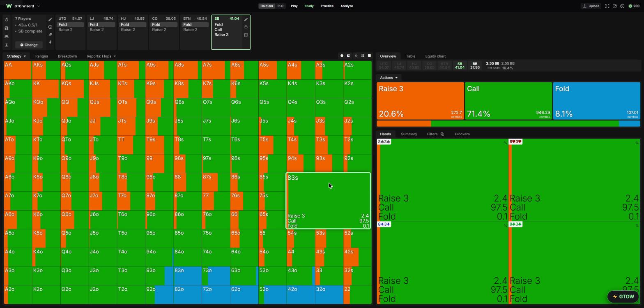Viewport: 644px width, 308px height.
Task: Click the Upload button
Action: (591, 6)
